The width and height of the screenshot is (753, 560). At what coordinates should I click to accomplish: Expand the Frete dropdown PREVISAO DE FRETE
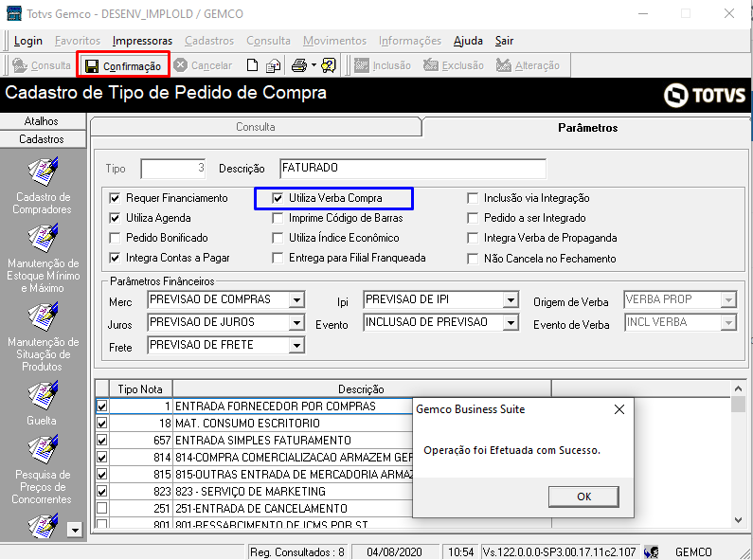tap(296, 345)
